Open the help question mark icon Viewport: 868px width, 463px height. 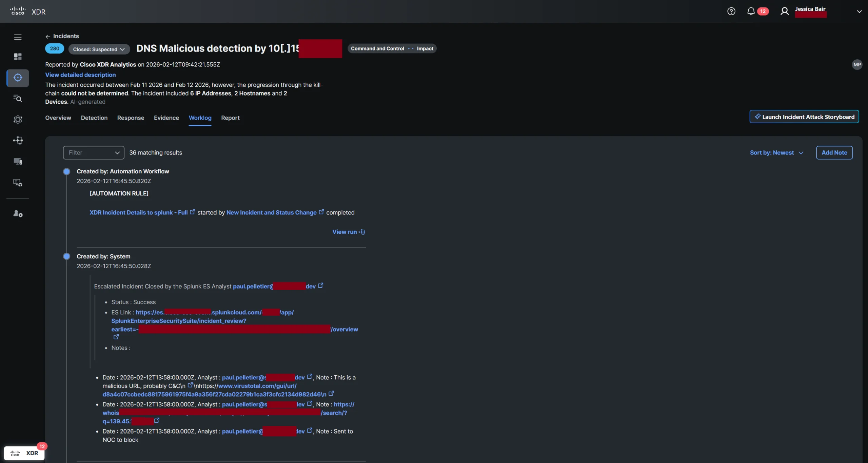tap(731, 12)
